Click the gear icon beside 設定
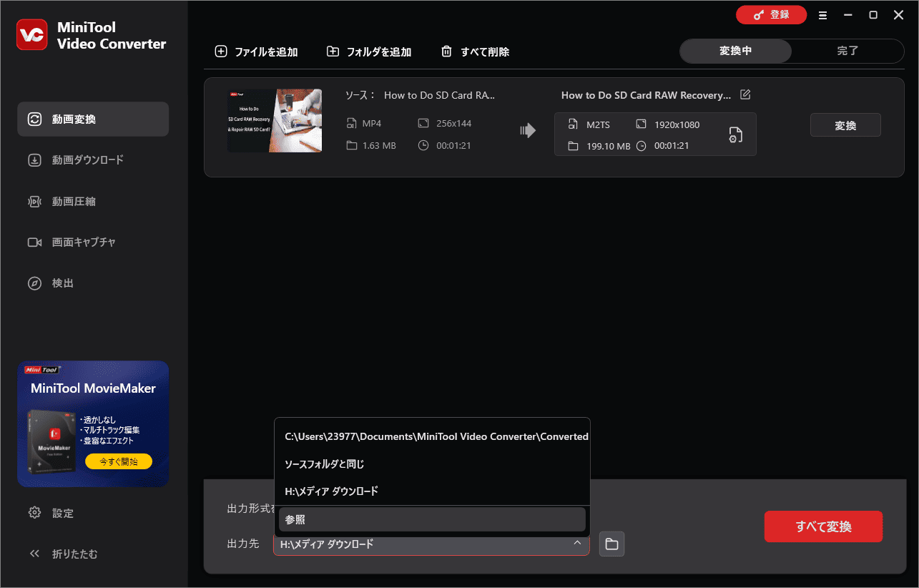The image size is (919, 588). pos(34,513)
